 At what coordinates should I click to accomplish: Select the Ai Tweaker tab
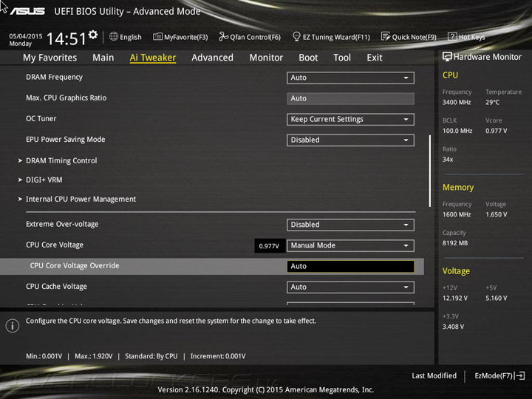(153, 58)
